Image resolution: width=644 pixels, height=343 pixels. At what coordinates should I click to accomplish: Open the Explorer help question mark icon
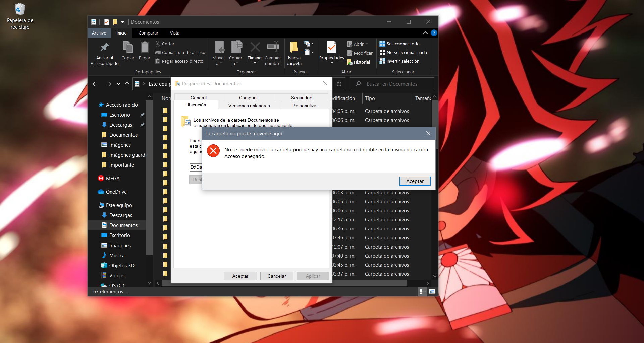[x=434, y=33]
